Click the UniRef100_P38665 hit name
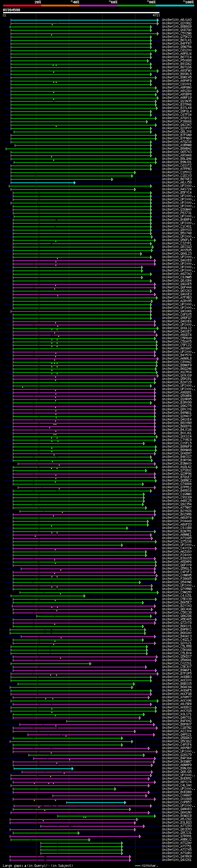 click(x=177, y=579)
